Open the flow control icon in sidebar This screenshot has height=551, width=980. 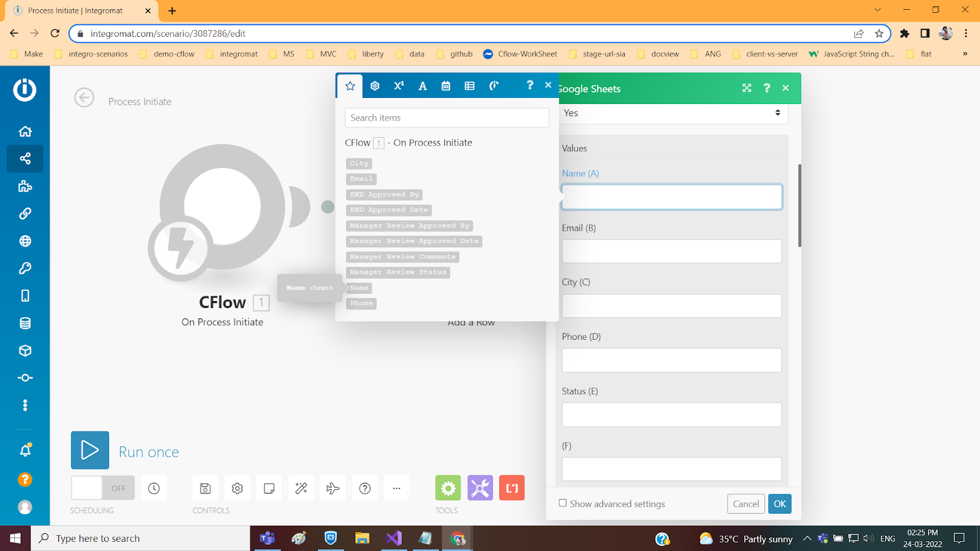(x=25, y=378)
